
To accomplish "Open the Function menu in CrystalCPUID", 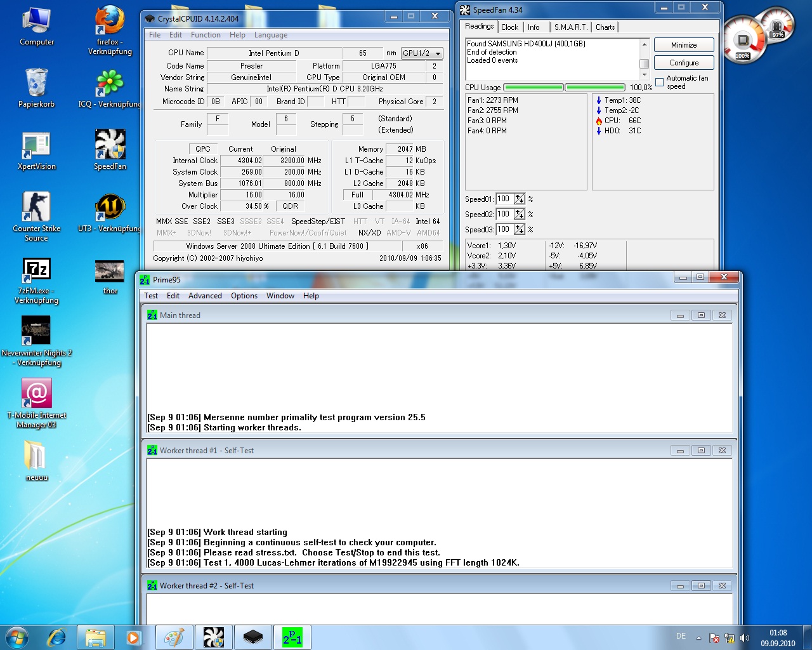I will (206, 35).
